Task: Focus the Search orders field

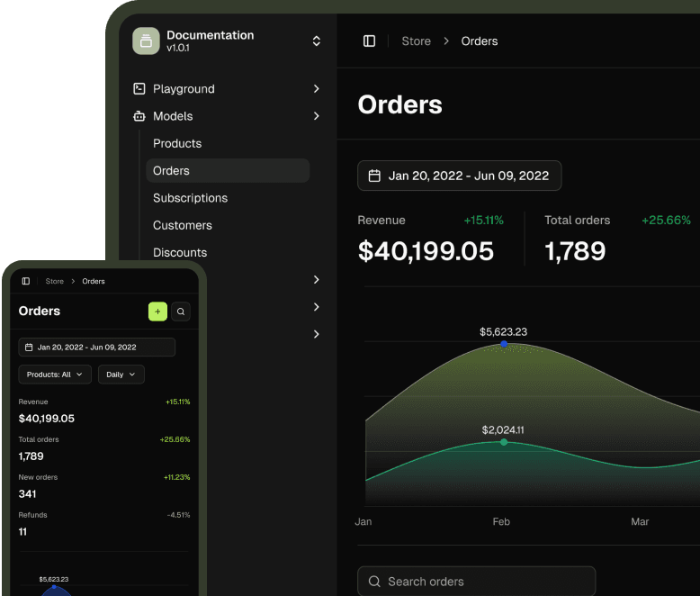Action: coord(476,582)
